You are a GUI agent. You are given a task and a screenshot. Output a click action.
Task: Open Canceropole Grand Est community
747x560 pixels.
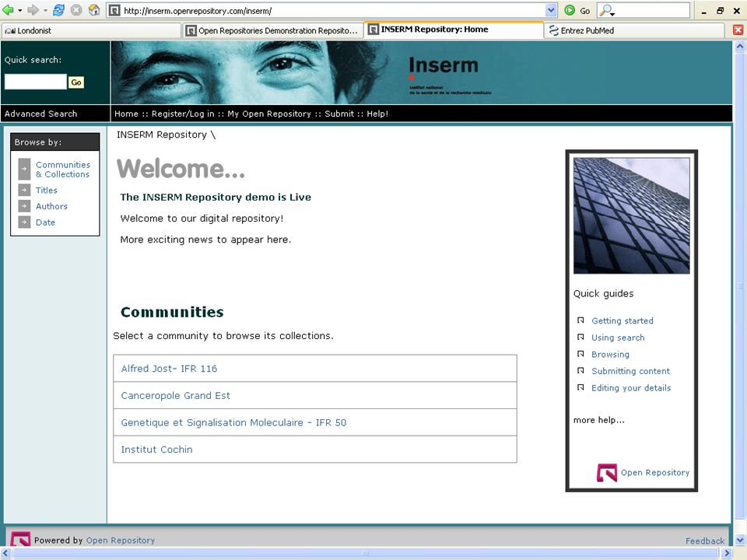(175, 396)
